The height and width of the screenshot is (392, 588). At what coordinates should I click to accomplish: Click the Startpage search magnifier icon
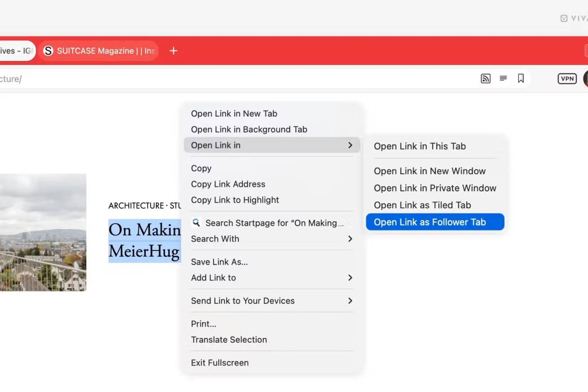(196, 223)
